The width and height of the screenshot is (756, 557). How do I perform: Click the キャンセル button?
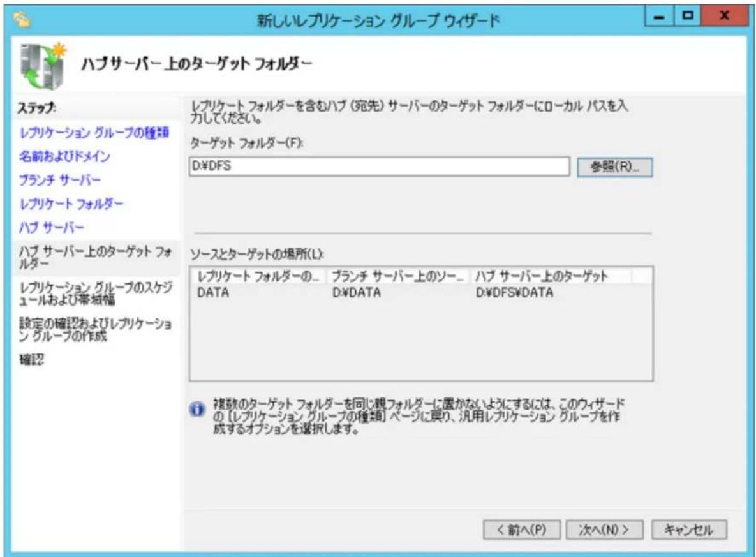click(x=689, y=530)
